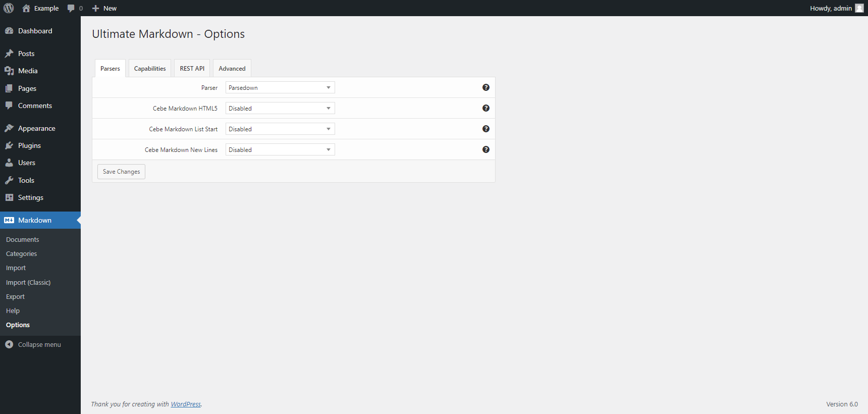This screenshot has width=868, height=414.
Task: Click the 'Ultimate Markdown - Options' heading
Action: click(x=168, y=34)
